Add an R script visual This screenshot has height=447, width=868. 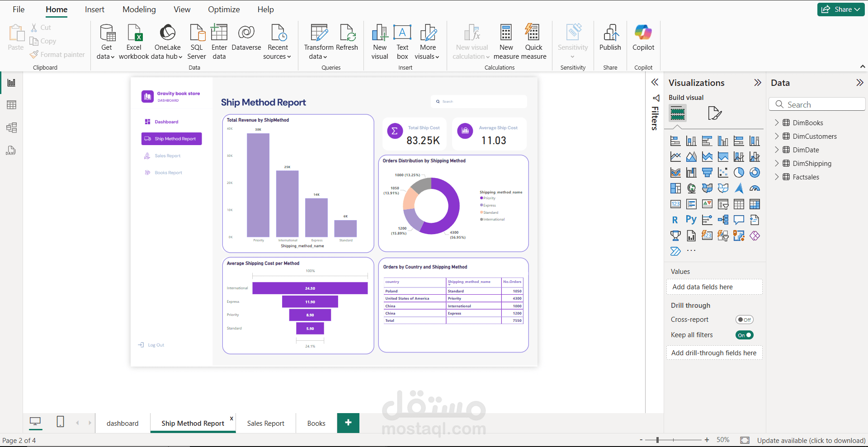[x=675, y=220]
